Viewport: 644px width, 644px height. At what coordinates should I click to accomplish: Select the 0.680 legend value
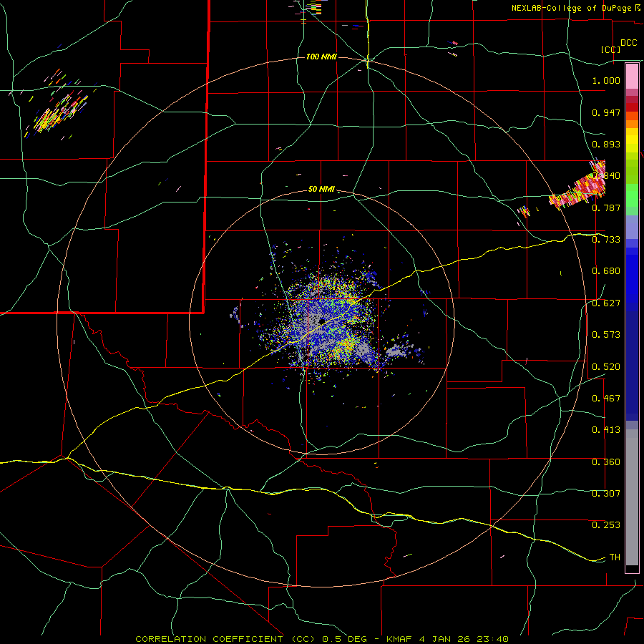pos(606,271)
